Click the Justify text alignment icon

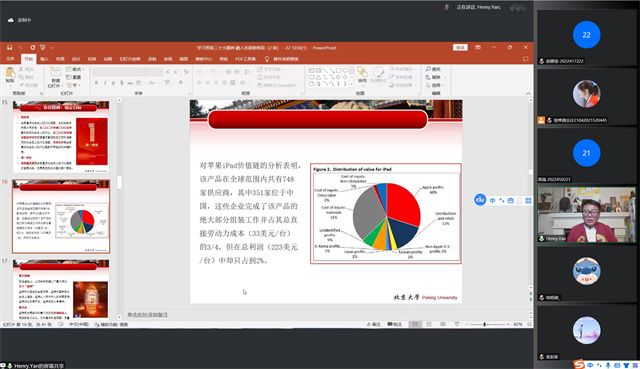(x=224, y=83)
